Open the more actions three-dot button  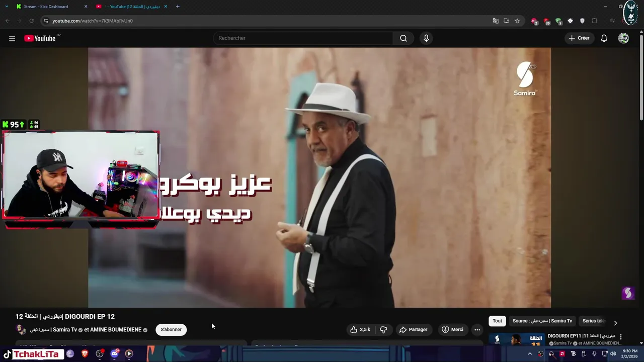click(477, 330)
